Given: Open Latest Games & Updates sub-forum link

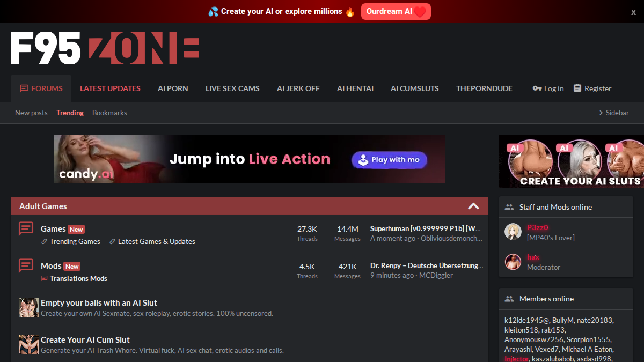Looking at the screenshot, I should (157, 241).
